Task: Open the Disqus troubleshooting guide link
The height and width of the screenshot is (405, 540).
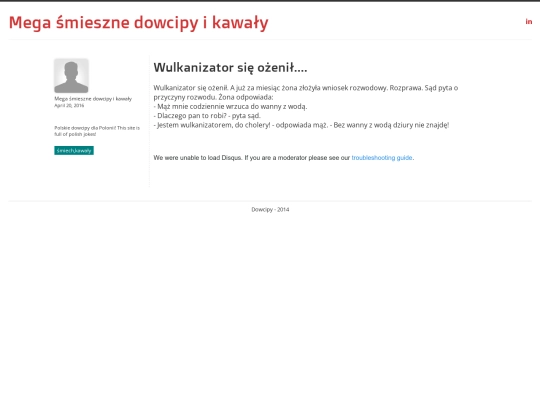Action: [x=382, y=158]
